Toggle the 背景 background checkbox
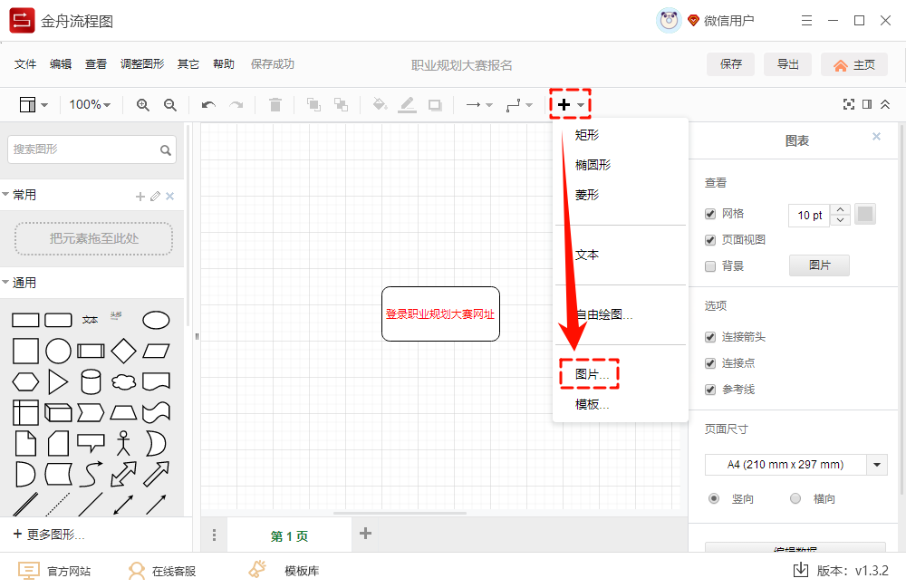Viewport: 906px width, 588px height. 709,265
